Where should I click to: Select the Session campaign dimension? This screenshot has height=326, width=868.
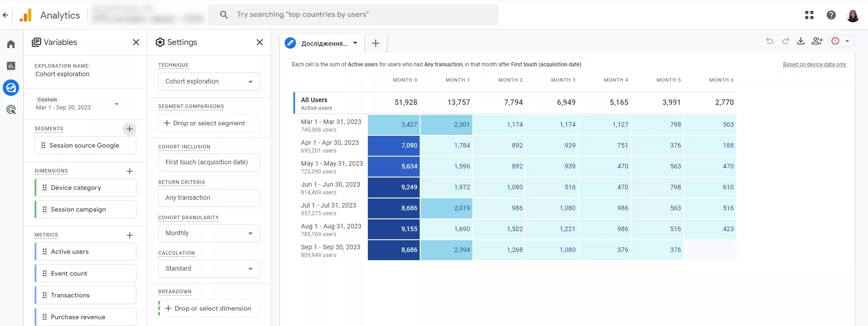click(x=85, y=209)
